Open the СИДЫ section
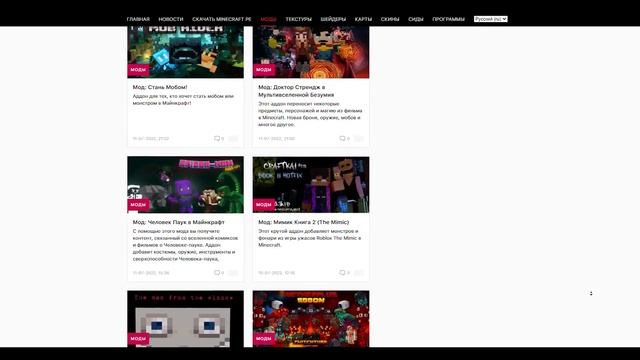The width and height of the screenshot is (640, 360). (x=416, y=19)
